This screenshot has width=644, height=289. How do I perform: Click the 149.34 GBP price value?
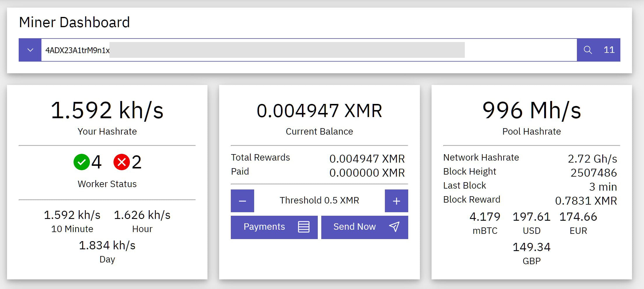pyautogui.click(x=531, y=247)
